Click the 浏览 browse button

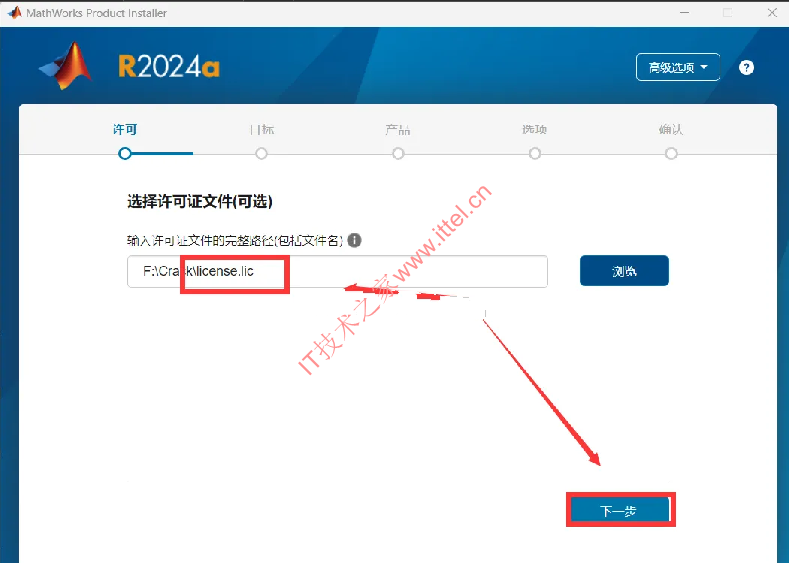pos(624,271)
